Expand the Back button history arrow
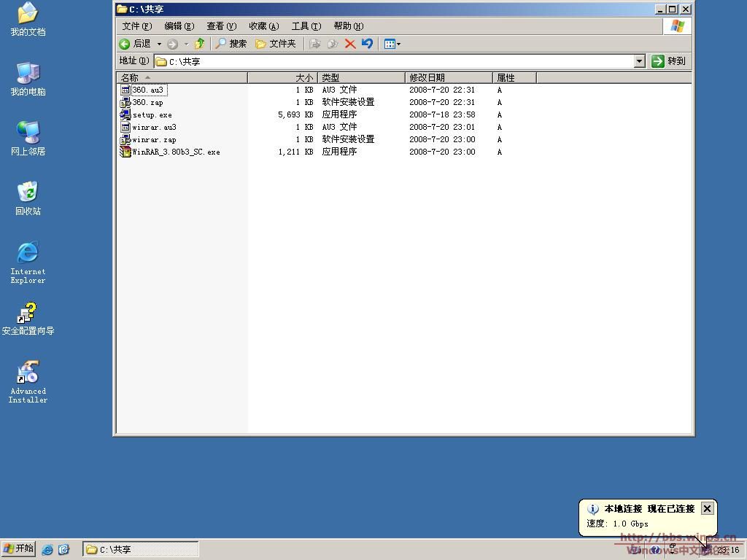747x560 pixels. pos(159,44)
